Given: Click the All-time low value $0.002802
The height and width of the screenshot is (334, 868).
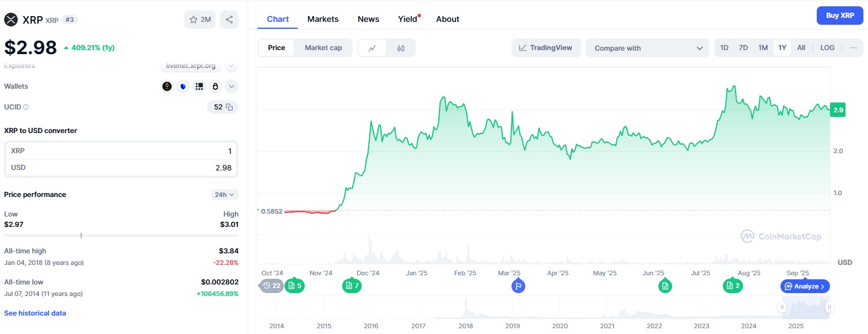Looking at the screenshot, I should pyautogui.click(x=219, y=282).
